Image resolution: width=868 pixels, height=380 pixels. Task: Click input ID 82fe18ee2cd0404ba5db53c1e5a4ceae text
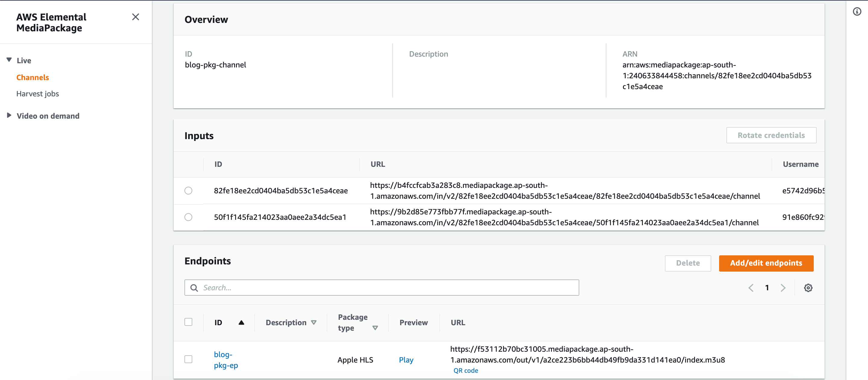pos(281,191)
